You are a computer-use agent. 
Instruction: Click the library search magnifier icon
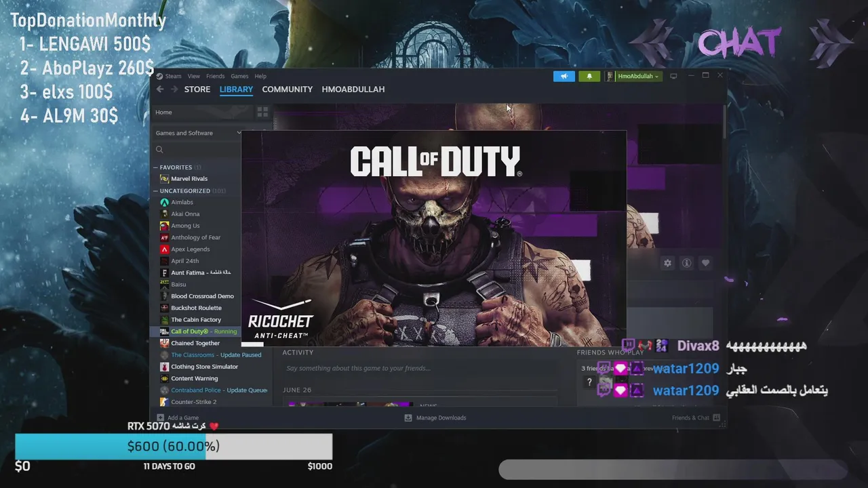tap(159, 150)
